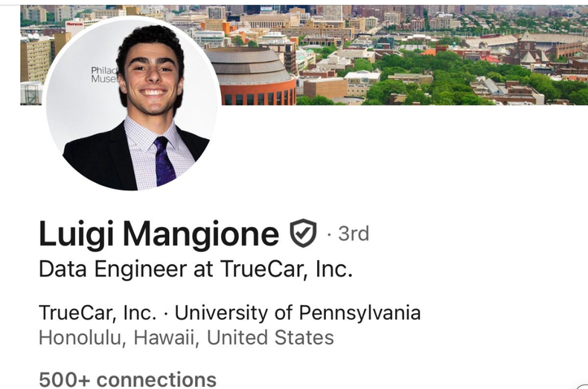Click the dot separator before 3rd
The height and width of the screenshot is (389, 588).
tap(329, 234)
